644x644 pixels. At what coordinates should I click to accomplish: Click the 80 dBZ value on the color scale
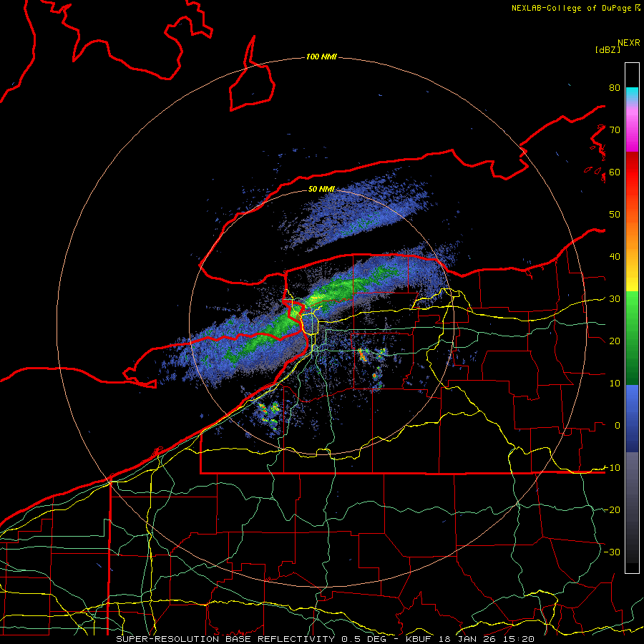coord(615,88)
